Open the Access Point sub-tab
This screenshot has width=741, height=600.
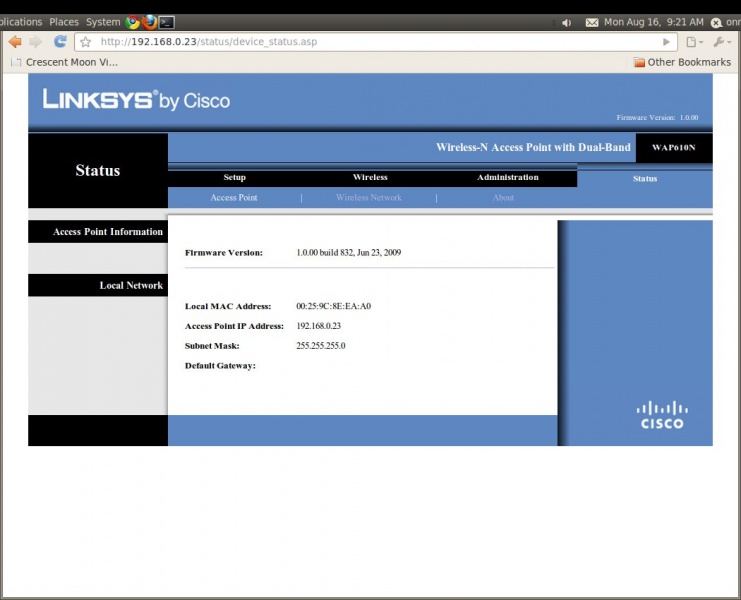(x=234, y=197)
